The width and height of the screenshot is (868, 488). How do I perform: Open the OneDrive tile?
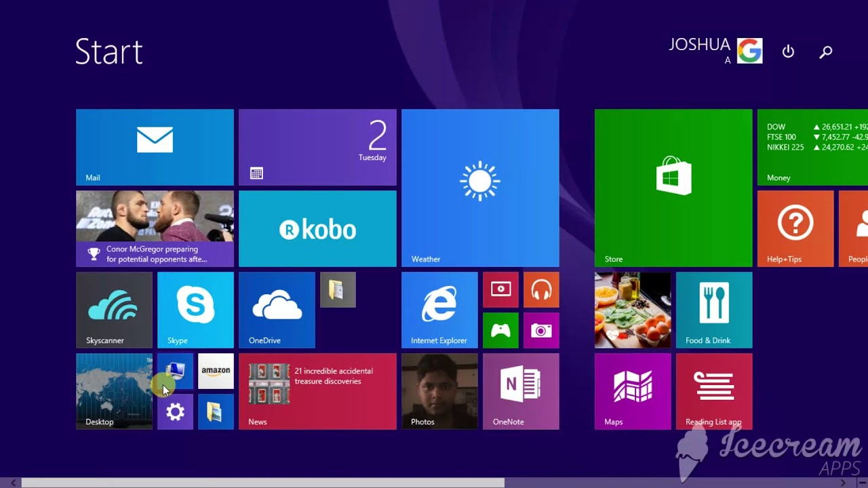pyautogui.click(x=277, y=310)
